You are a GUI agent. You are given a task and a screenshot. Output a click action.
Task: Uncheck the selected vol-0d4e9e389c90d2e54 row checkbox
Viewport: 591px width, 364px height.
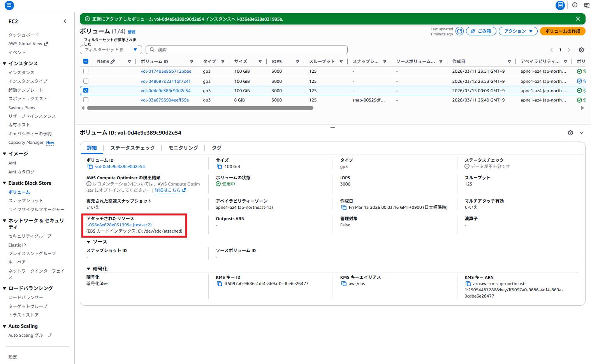point(86,91)
